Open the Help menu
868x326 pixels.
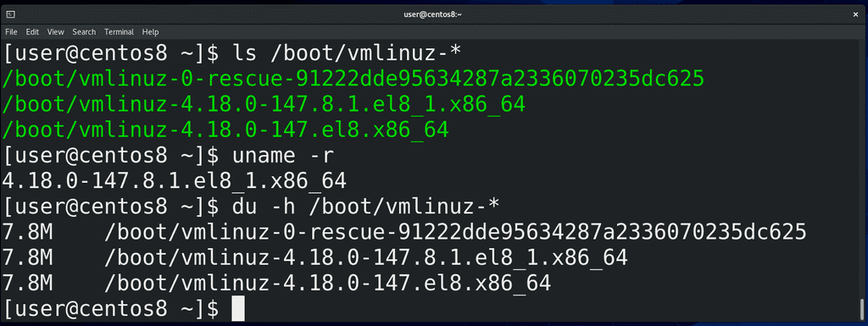[151, 32]
